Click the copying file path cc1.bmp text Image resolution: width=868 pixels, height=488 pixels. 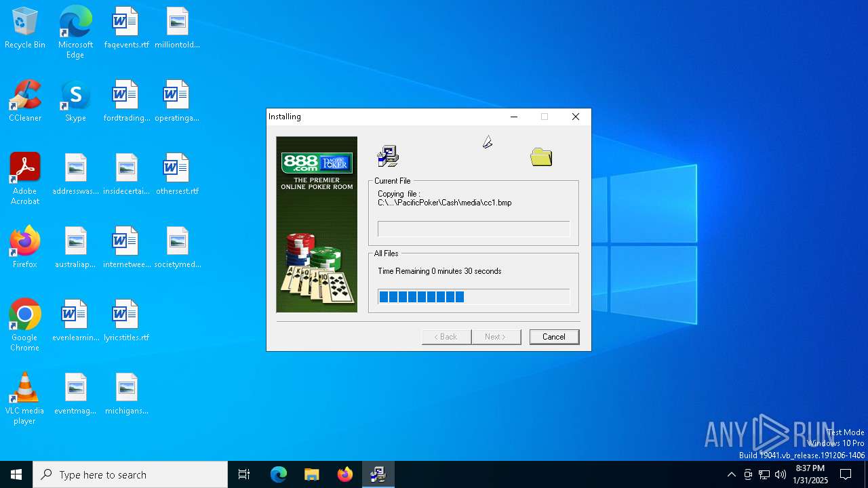pyautogui.click(x=445, y=203)
